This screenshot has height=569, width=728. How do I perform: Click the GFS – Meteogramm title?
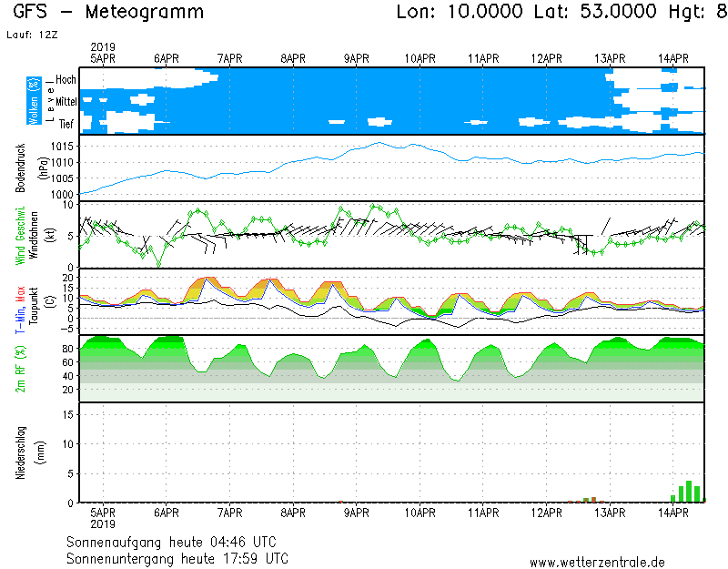click(108, 13)
